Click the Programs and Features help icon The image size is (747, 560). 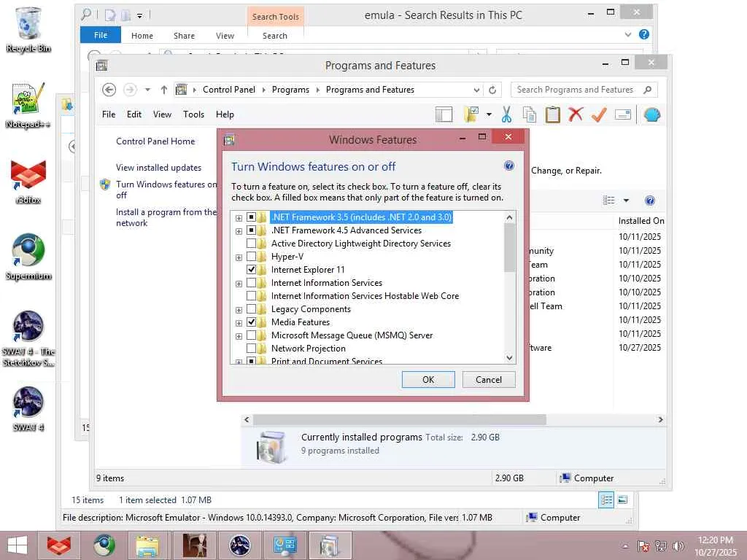(649, 201)
